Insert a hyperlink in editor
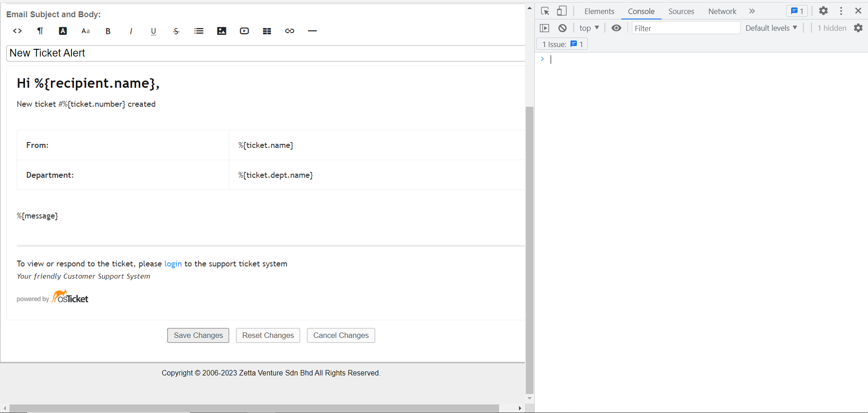This screenshot has height=413, width=868. pos(290,31)
